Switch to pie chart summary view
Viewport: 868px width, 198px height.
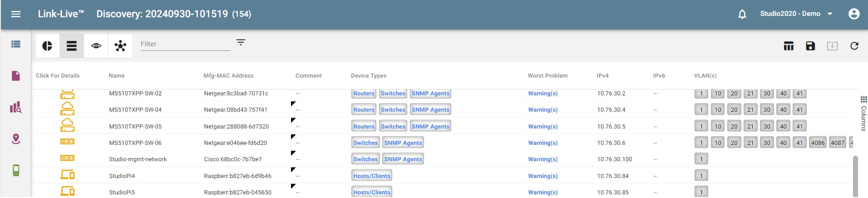pyautogui.click(x=47, y=46)
